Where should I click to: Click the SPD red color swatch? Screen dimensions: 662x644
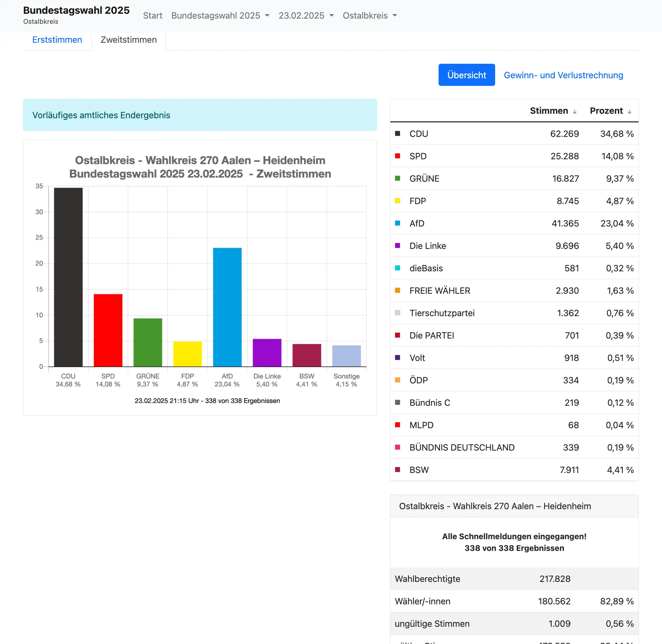tap(398, 156)
